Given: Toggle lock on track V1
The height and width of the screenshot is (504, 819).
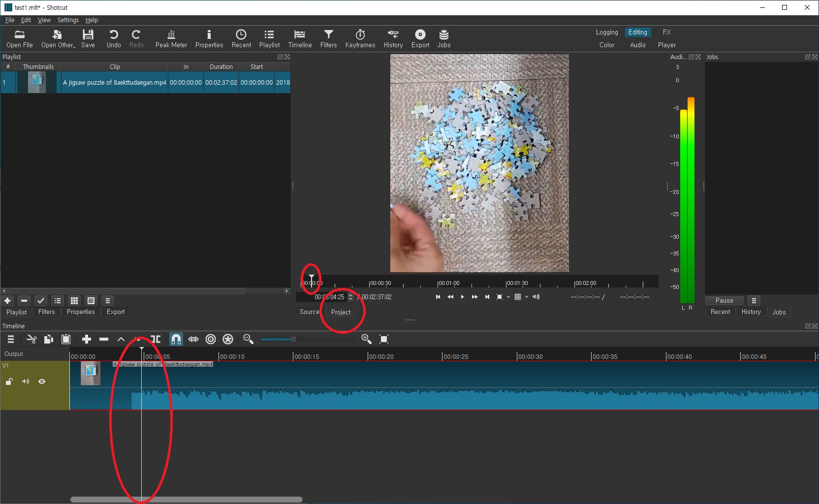Looking at the screenshot, I should pos(9,381).
